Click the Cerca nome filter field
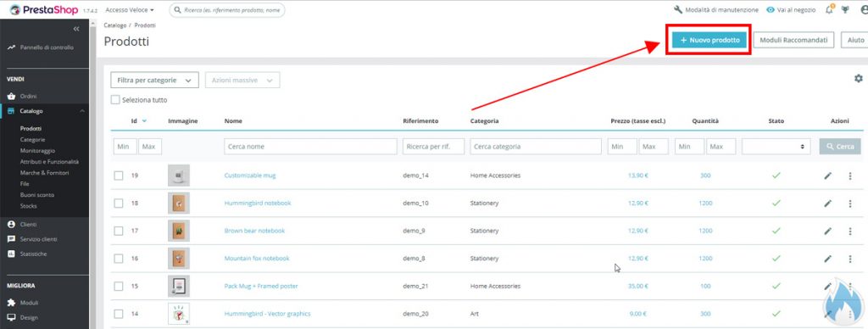Viewport: 868px width, 329px height. [310, 146]
